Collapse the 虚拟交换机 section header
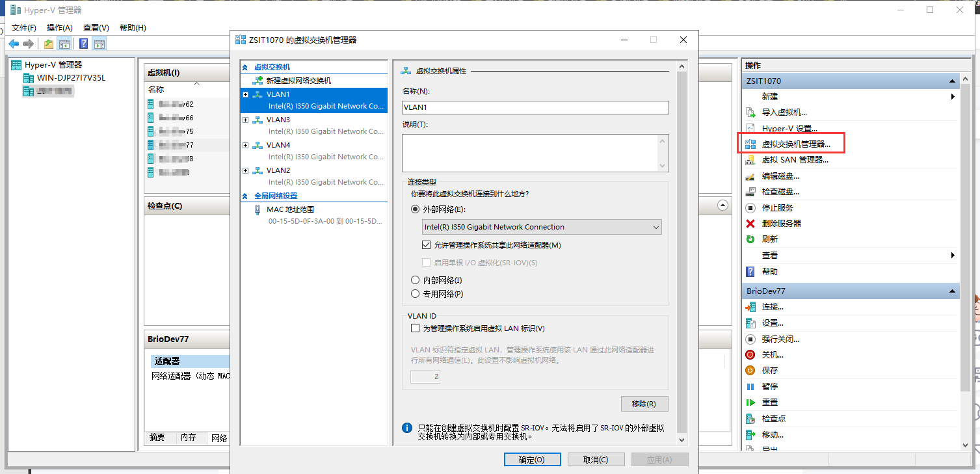This screenshot has width=980, height=474. point(245,67)
